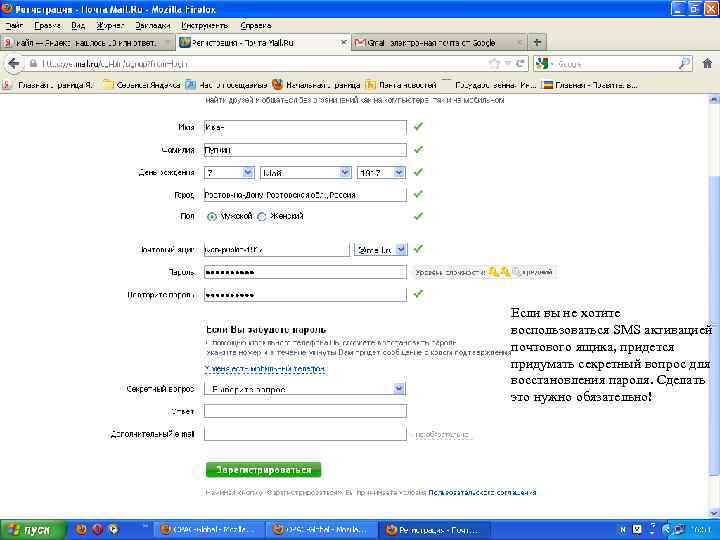Open the Справка menu
The height and width of the screenshot is (540, 720).
[256, 26]
